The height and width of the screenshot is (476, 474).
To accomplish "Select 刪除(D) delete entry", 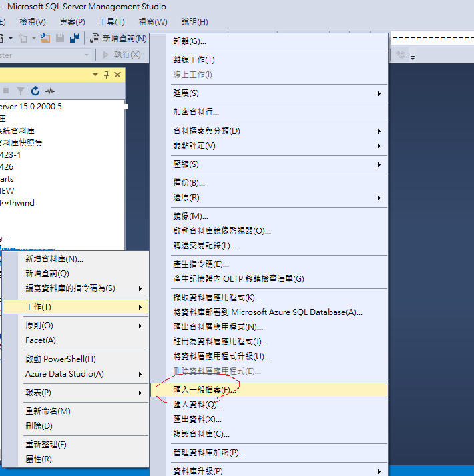I will [x=75, y=426].
